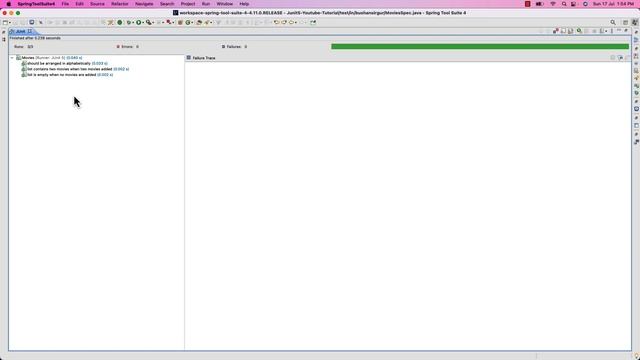The width and height of the screenshot is (640, 360).
Task: Open the Source menu
Action: click(97, 4)
